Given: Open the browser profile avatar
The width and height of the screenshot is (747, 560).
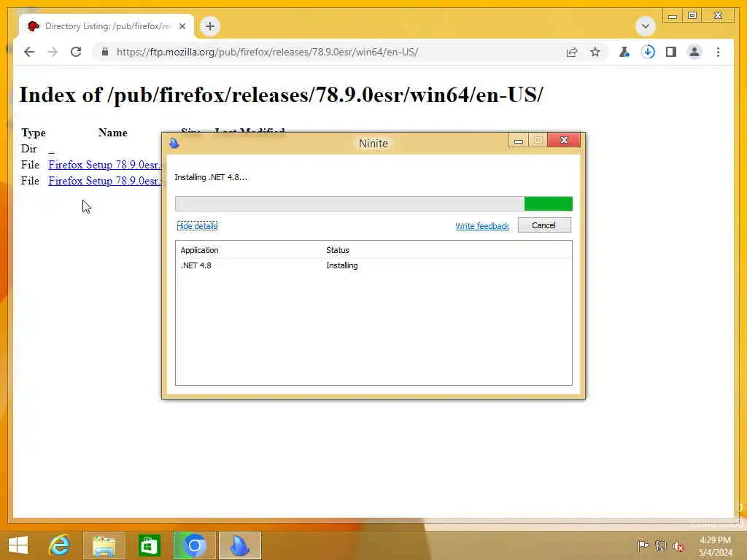Looking at the screenshot, I should (x=694, y=52).
